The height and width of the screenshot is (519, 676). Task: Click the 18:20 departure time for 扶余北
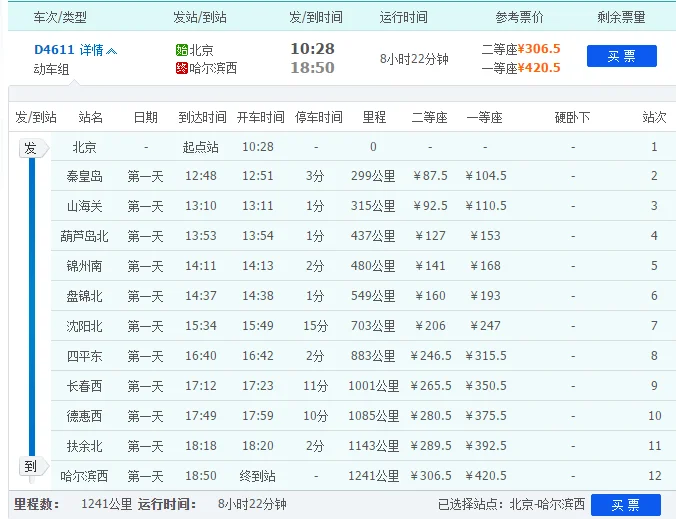258,445
